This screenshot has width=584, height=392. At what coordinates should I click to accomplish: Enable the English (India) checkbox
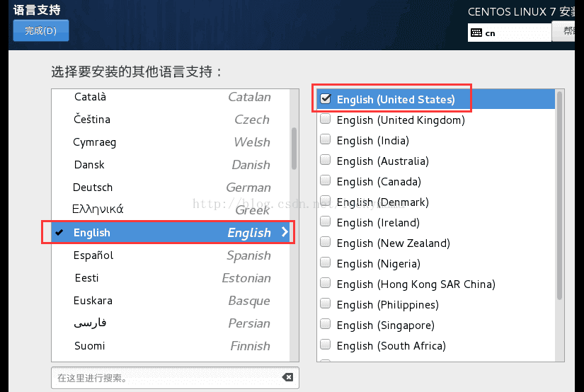click(325, 139)
